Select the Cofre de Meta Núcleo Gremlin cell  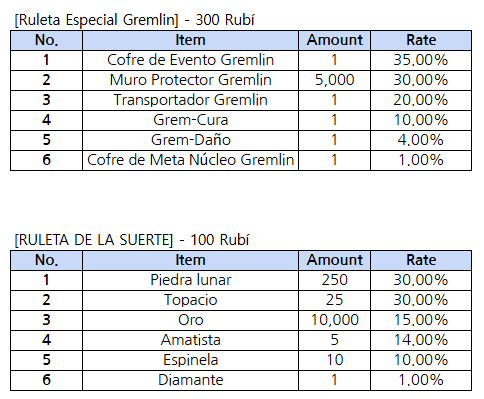(x=190, y=160)
